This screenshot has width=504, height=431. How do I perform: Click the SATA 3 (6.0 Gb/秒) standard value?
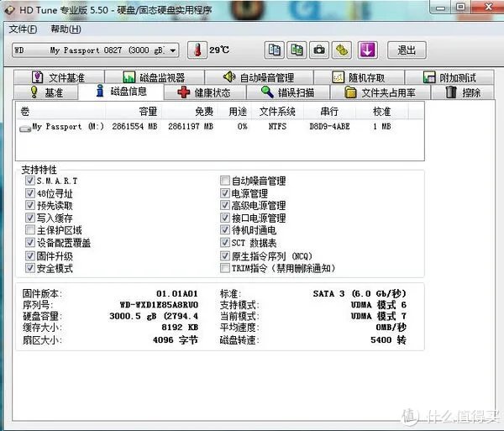[360, 293]
